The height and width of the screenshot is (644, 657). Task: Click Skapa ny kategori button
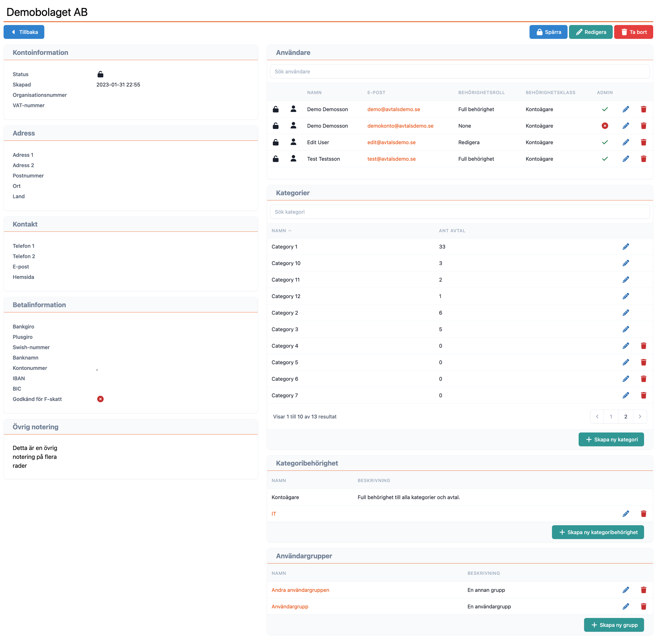tap(611, 440)
